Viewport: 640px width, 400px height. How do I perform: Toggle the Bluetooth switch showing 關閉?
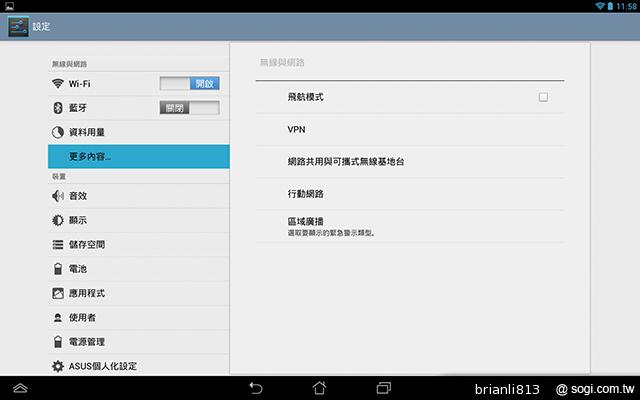click(189, 108)
